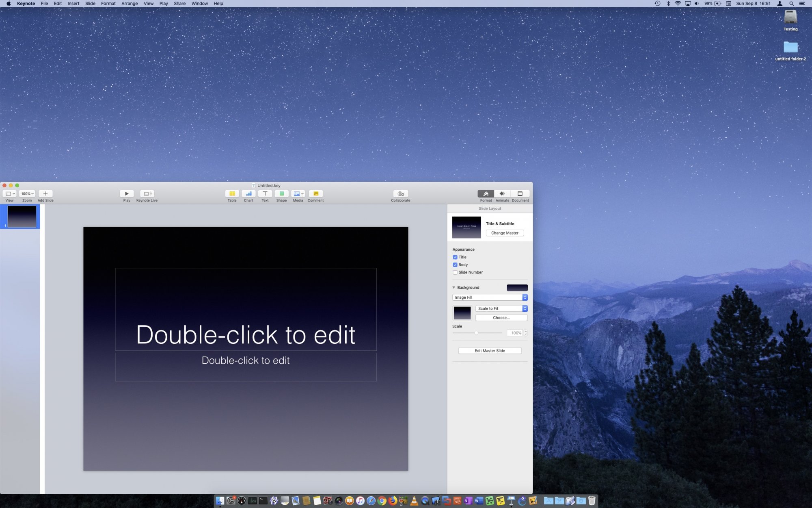Add a new slide
This screenshot has height=508, width=812.
[45, 194]
